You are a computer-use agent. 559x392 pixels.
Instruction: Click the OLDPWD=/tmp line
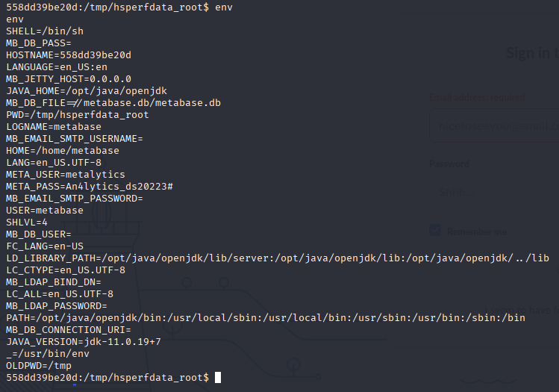[x=39, y=366]
